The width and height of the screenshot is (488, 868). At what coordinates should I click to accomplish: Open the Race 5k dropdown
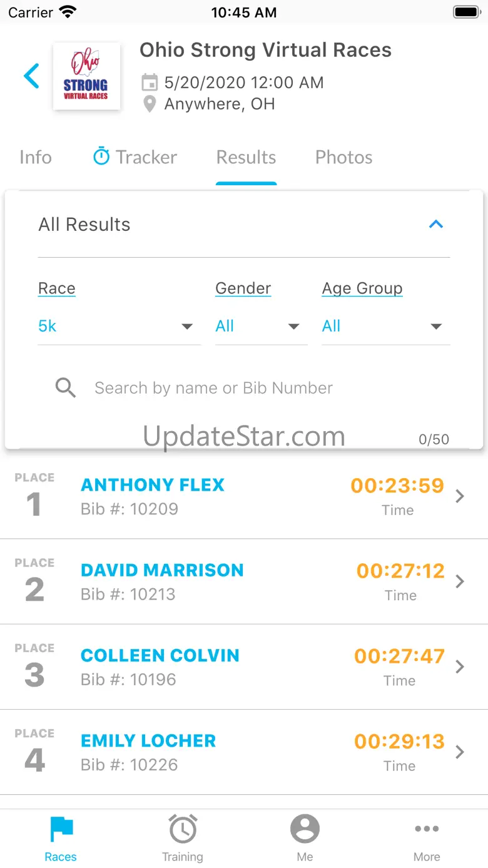[119, 326]
